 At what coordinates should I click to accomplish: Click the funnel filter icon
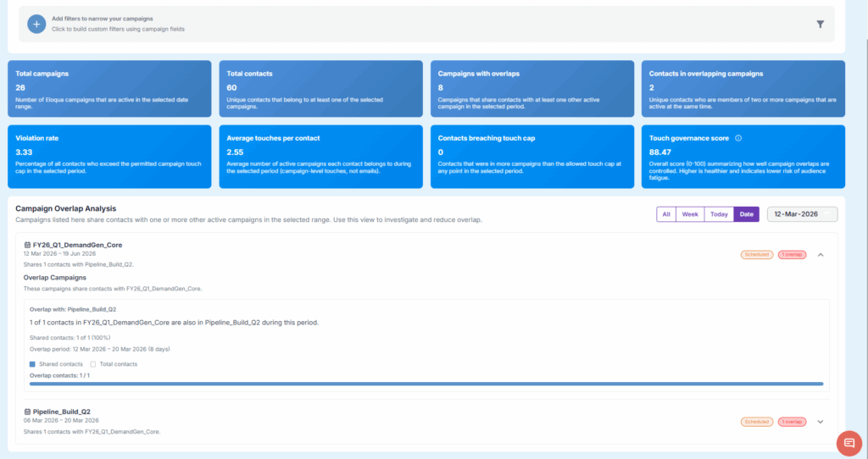click(x=820, y=25)
